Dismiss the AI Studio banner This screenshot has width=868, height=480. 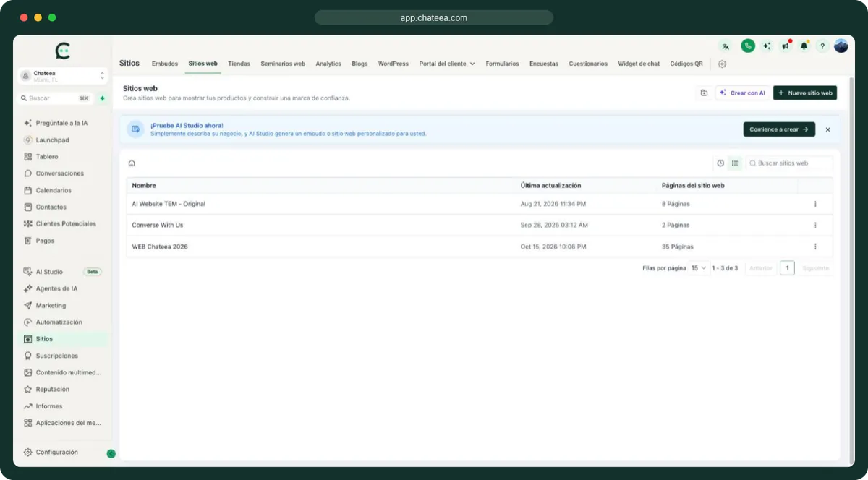point(827,129)
